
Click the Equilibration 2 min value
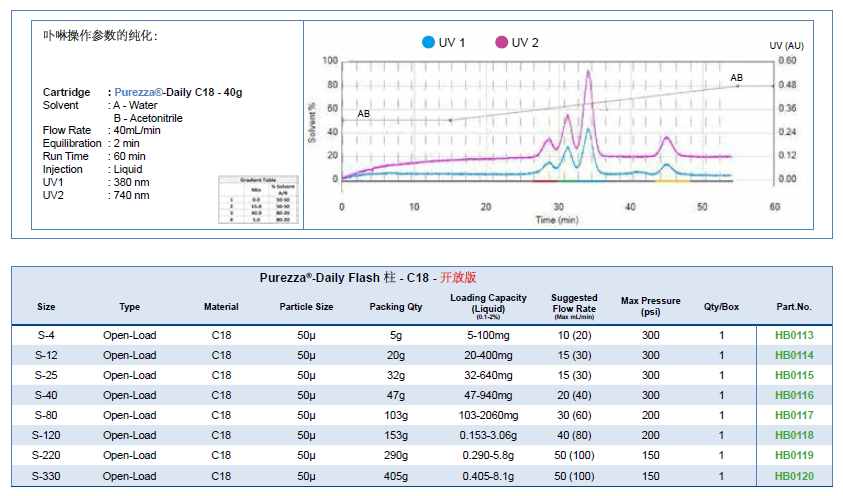click(x=126, y=143)
